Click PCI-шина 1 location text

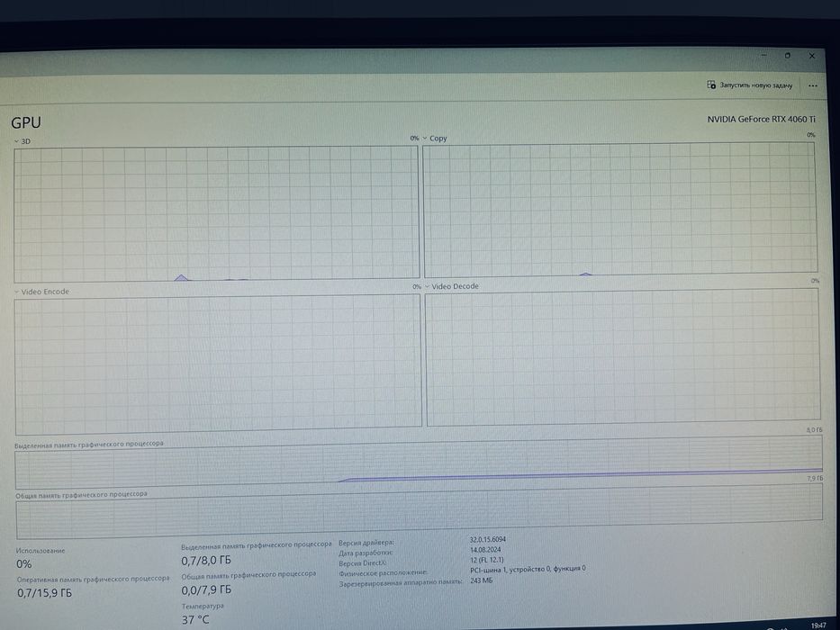528,569
